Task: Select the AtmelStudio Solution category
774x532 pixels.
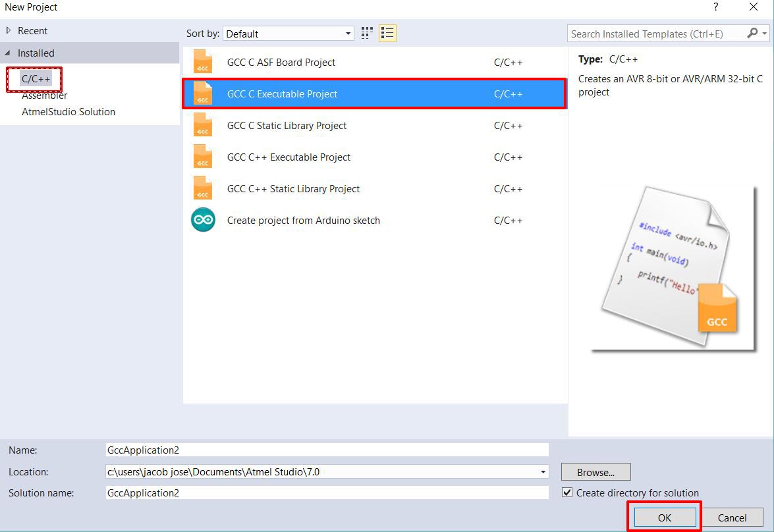Action: tap(68, 111)
